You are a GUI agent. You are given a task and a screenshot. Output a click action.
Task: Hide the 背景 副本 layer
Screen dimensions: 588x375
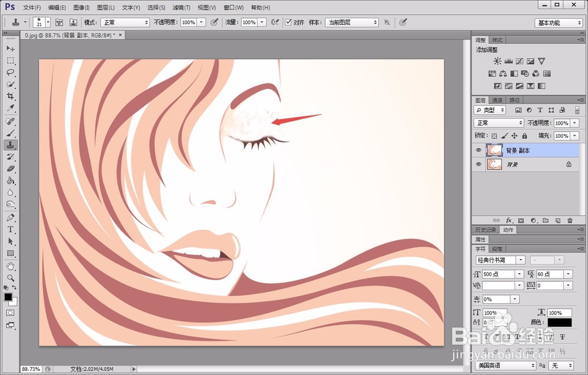coord(479,150)
